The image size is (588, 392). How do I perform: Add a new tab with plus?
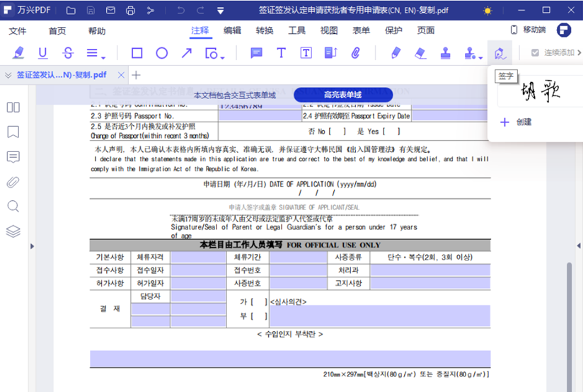point(136,76)
